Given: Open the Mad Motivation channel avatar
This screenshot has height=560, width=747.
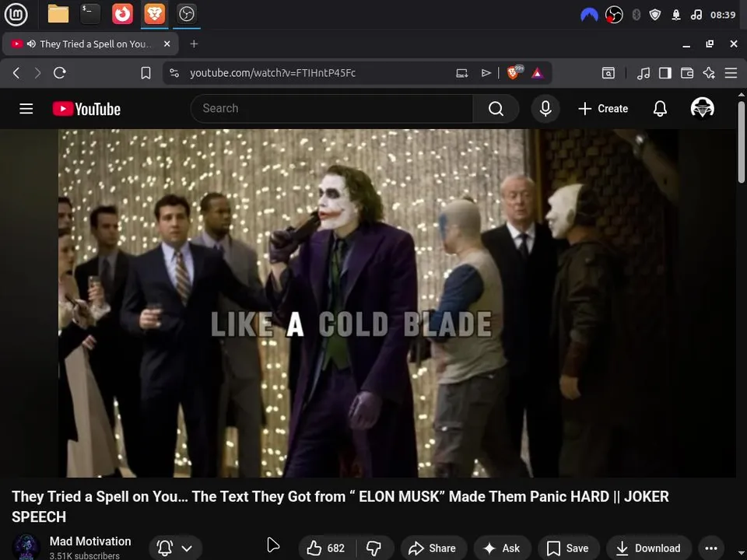Looking at the screenshot, I should click(x=26, y=547).
